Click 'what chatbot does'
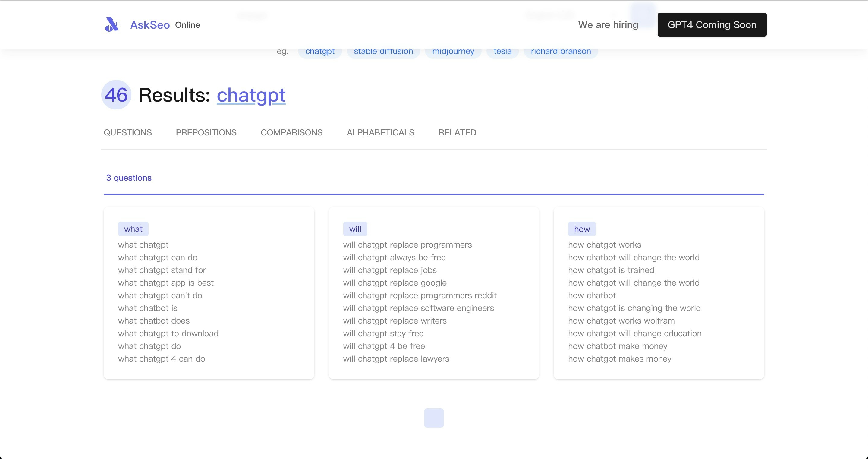868x459 pixels. (x=154, y=321)
